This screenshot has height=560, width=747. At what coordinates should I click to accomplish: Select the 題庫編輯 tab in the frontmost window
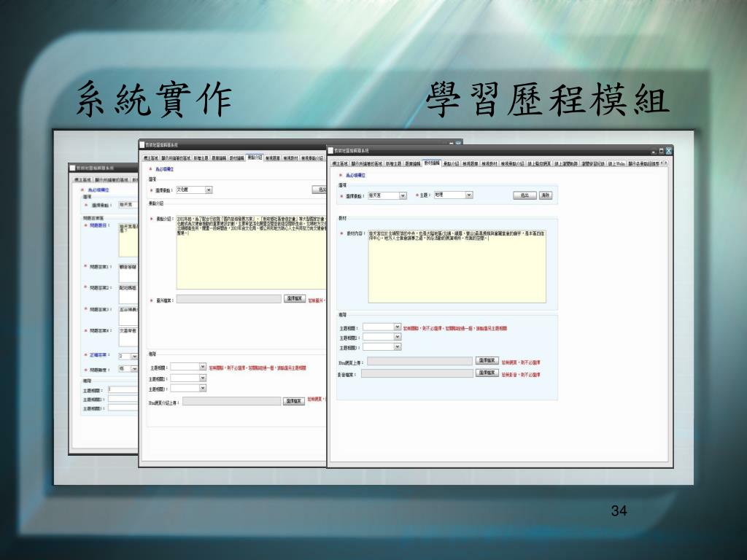413,164
